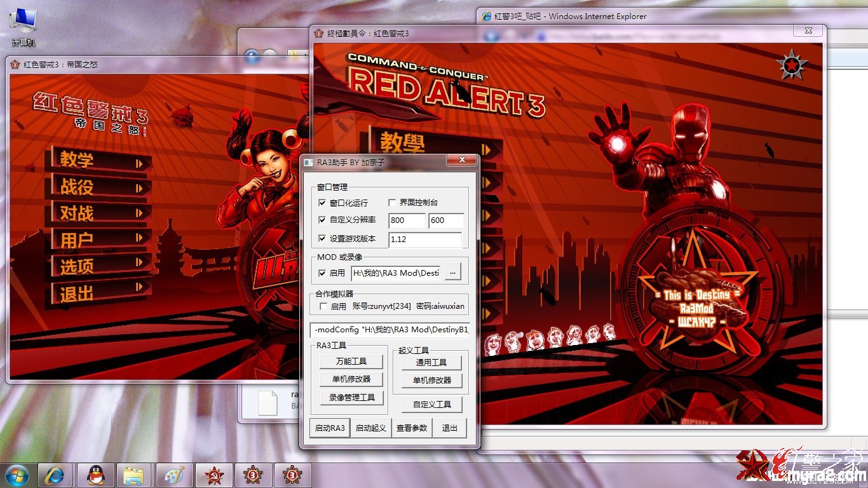Viewport: 868px width, 488px height.
Task: Click the star emblem in Red Alert 3 window
Action: [792, 65]
